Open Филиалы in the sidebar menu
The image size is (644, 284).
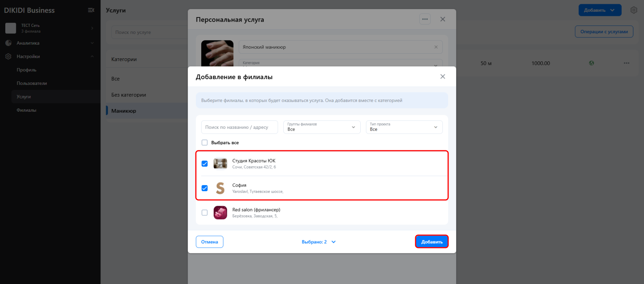(x=27, y=110)
